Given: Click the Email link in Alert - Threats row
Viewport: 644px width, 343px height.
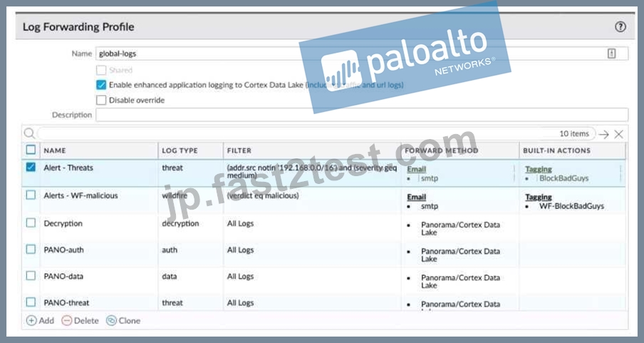Looking at the screenshot, I should pos(417,169).
